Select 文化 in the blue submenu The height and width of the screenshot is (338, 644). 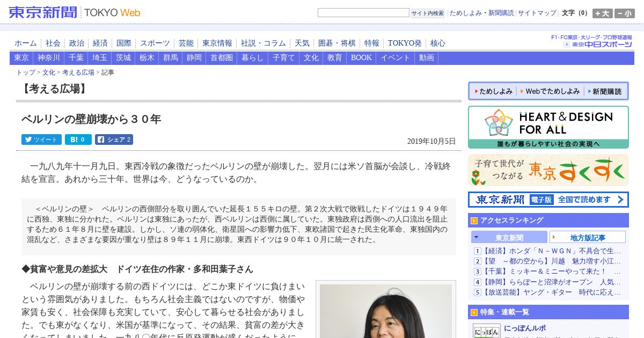coord(311,58)
